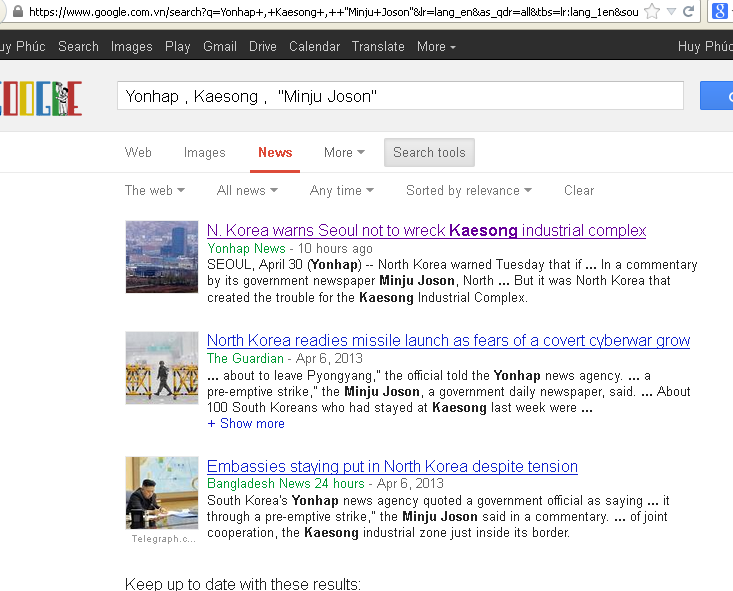Click Bangladesh News 24 hours source label

point(286,483)
